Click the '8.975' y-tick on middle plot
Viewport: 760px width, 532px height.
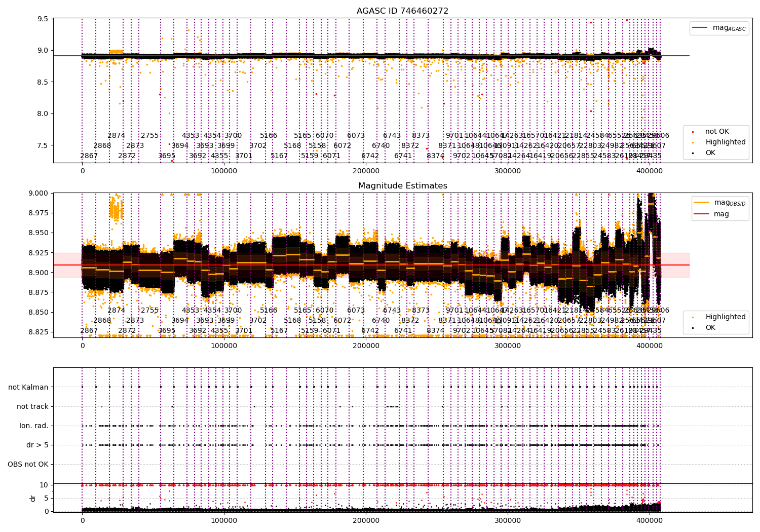click(39, 213)
